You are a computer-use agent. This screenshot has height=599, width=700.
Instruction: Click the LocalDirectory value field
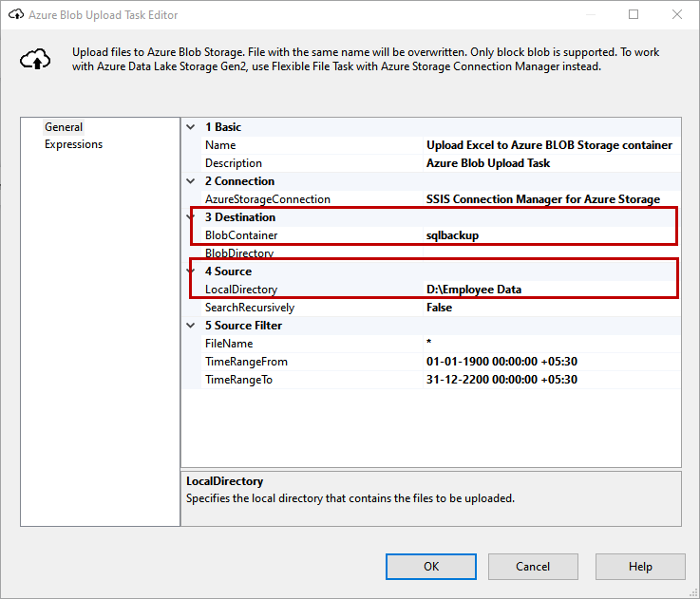click(549, 290)
